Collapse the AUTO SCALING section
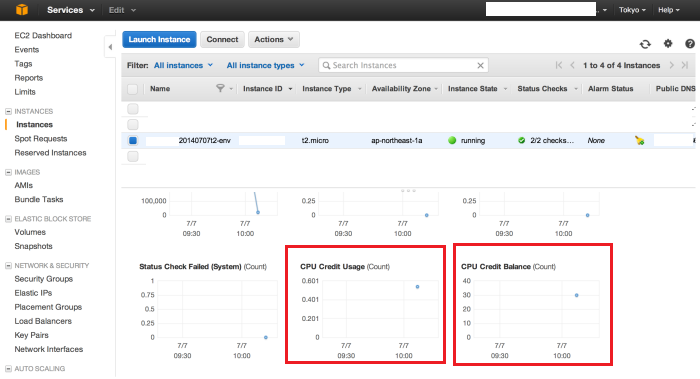The width and height of the screenshot is (700, 379). [8, 369]
